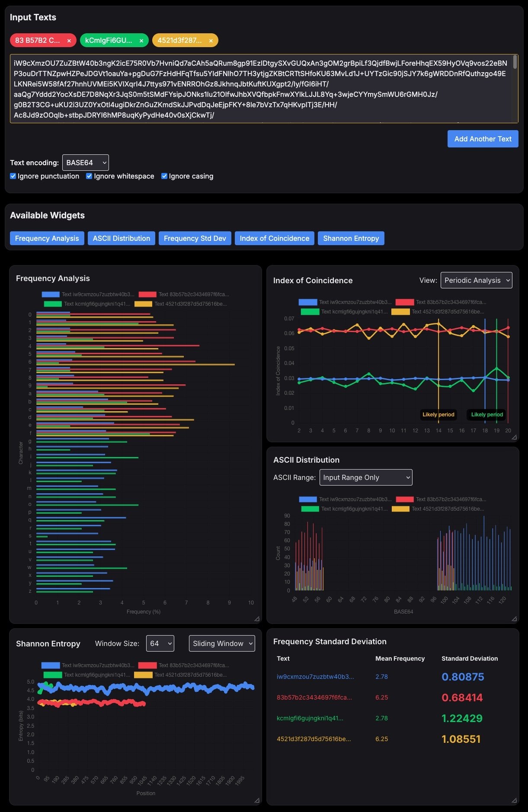
Task: Click blue legend swatch in ASCII Distribution chart
Action: click(x=308, y=499)
